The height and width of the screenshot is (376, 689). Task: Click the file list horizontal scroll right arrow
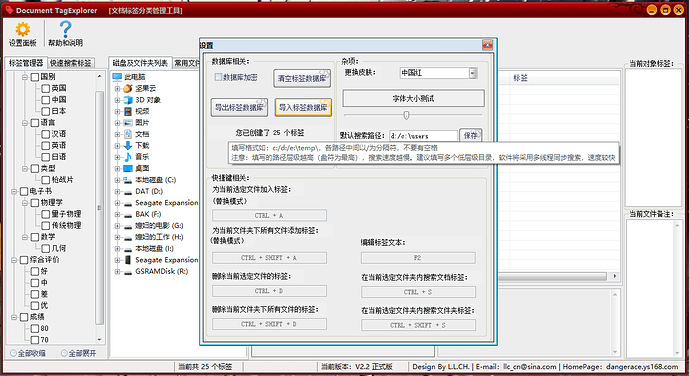[615, 276]
